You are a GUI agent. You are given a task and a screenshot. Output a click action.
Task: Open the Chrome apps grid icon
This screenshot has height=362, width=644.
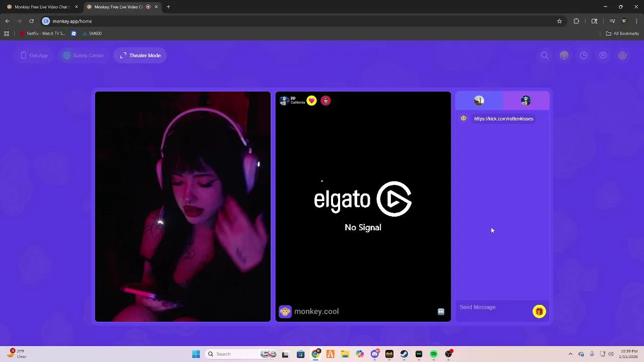(x=7, y=34)
